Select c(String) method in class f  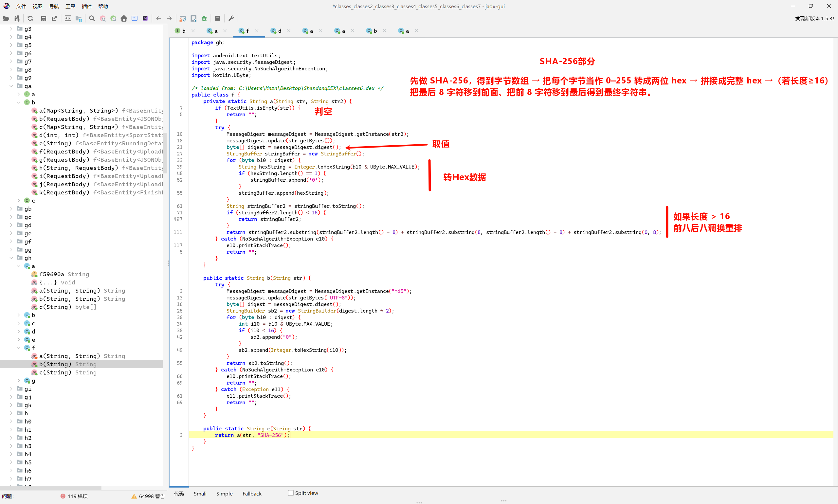(x=55, y=372)
